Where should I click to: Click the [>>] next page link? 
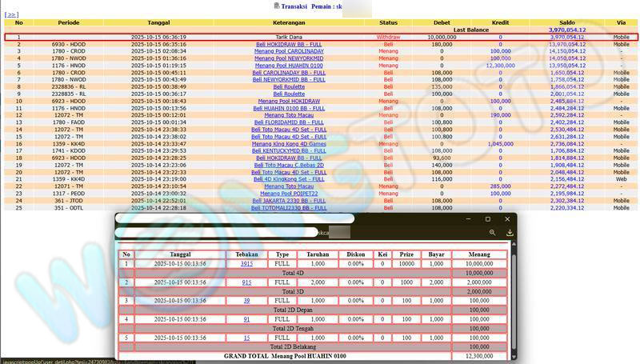10,14
